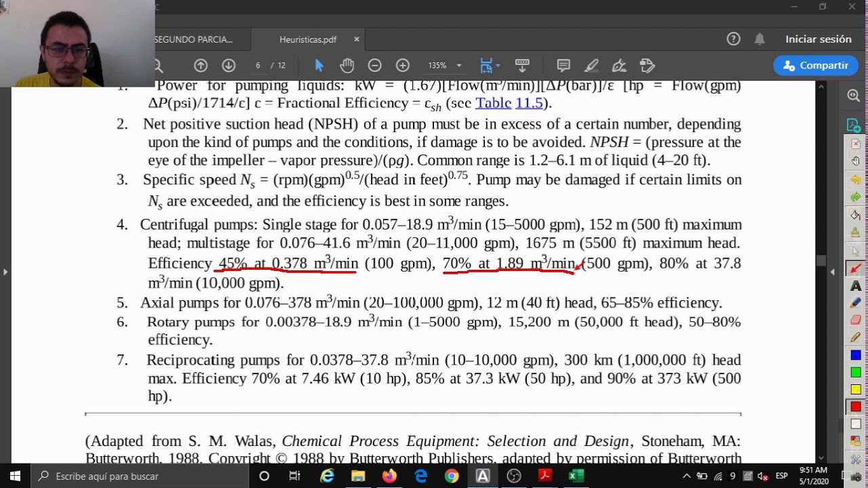Open the export PDF tool in right pane

click(854, 125)
